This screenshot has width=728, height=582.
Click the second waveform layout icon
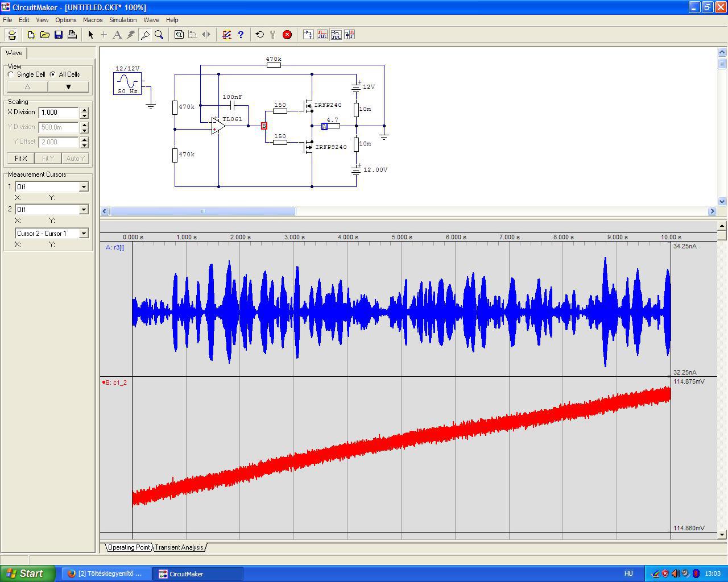tap(322, 35)
